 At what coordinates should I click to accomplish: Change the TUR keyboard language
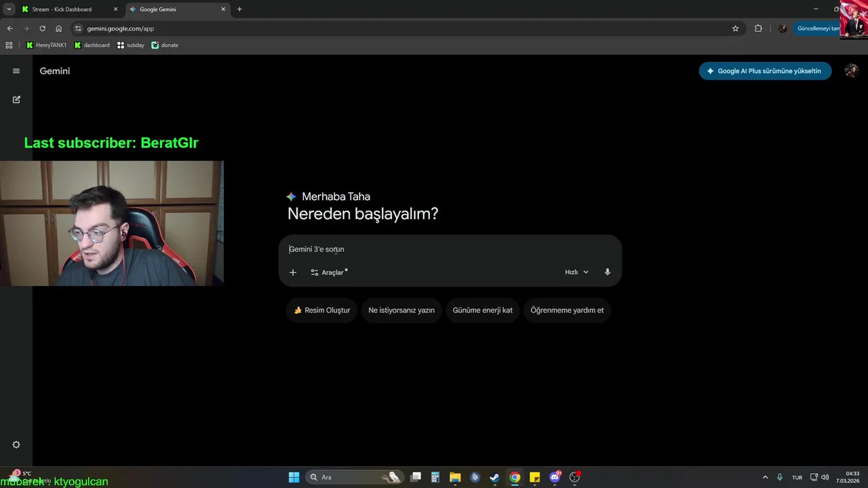797,477
